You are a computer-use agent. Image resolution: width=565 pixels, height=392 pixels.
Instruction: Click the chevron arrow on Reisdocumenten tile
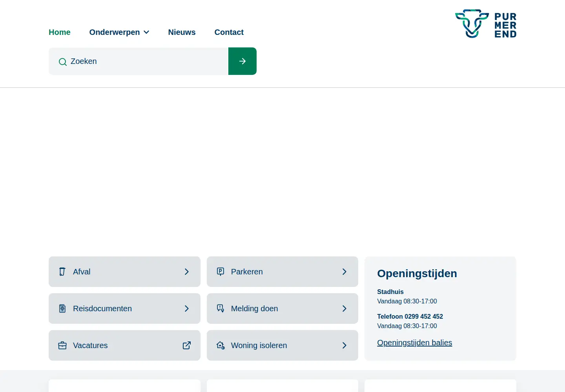[x=187, y=309]
